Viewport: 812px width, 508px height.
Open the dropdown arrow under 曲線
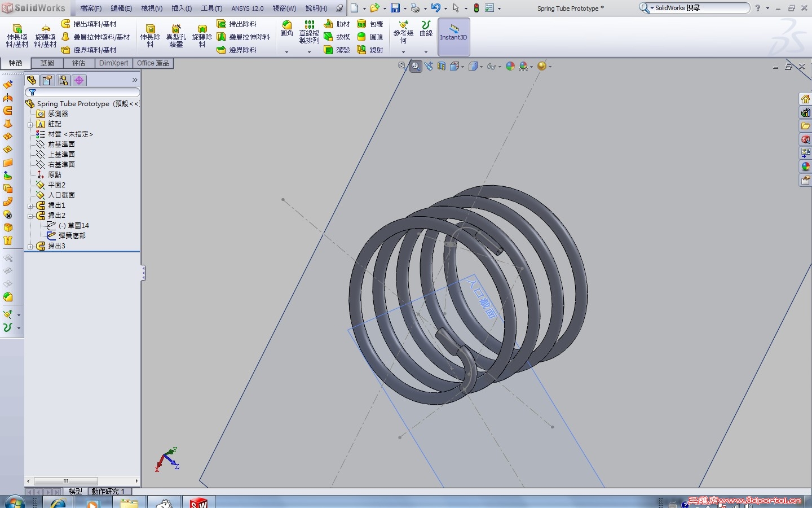tap(426, 52)
